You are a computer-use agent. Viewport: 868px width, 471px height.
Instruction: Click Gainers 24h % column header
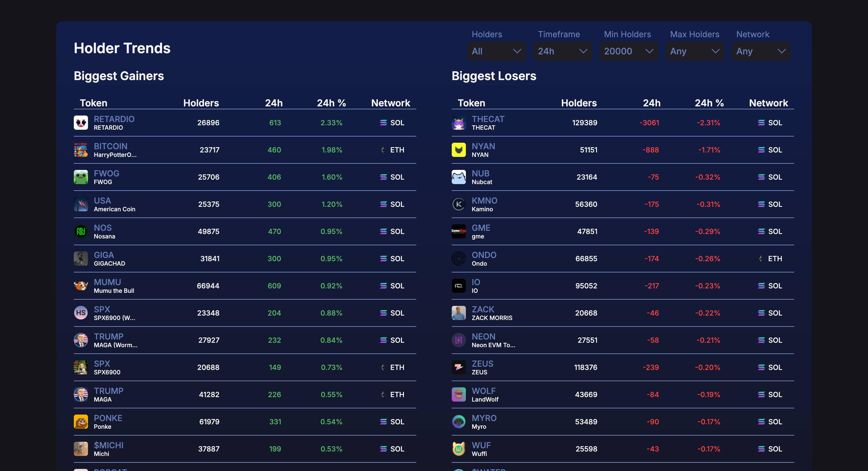331,103
